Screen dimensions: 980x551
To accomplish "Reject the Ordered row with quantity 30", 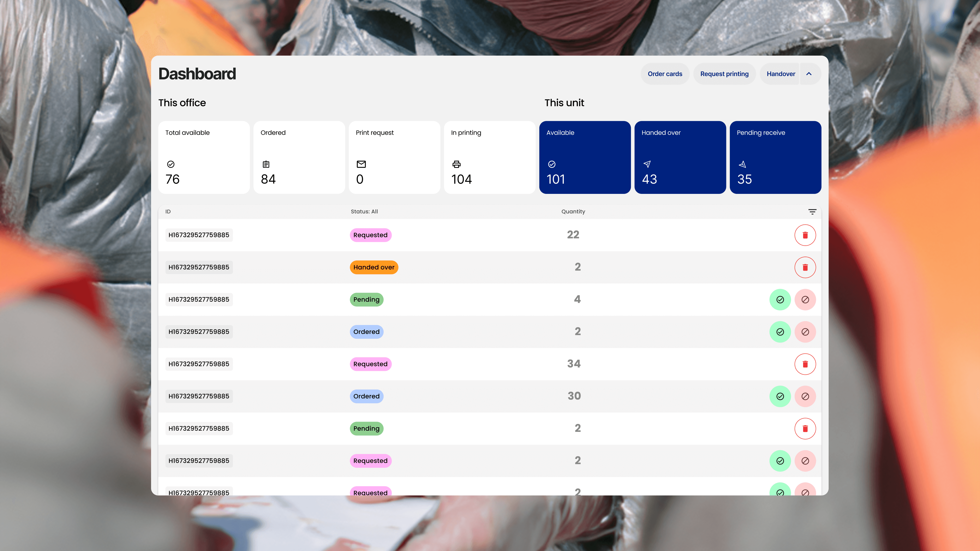I will click(x=805, y=396).
